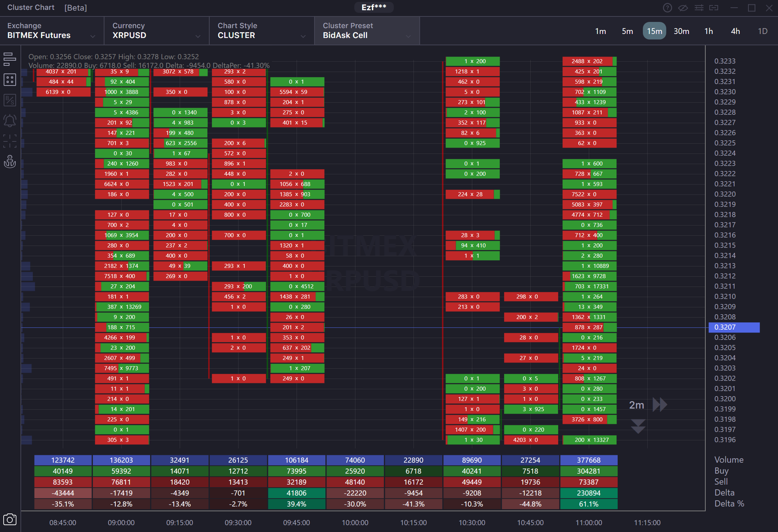Click the B/S buy-sell icon

[10, 100]
